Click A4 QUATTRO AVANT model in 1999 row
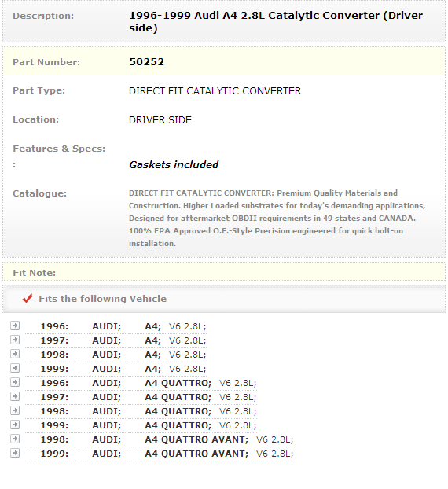The width and height of the screenshot is (448, 489). pyautogui.click(x=196, y=454)
